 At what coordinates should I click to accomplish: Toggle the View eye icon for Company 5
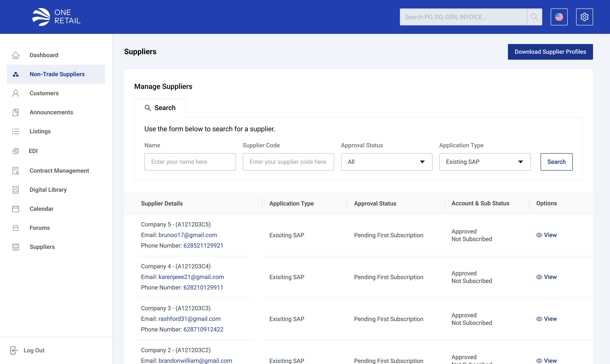click(539, 235)
